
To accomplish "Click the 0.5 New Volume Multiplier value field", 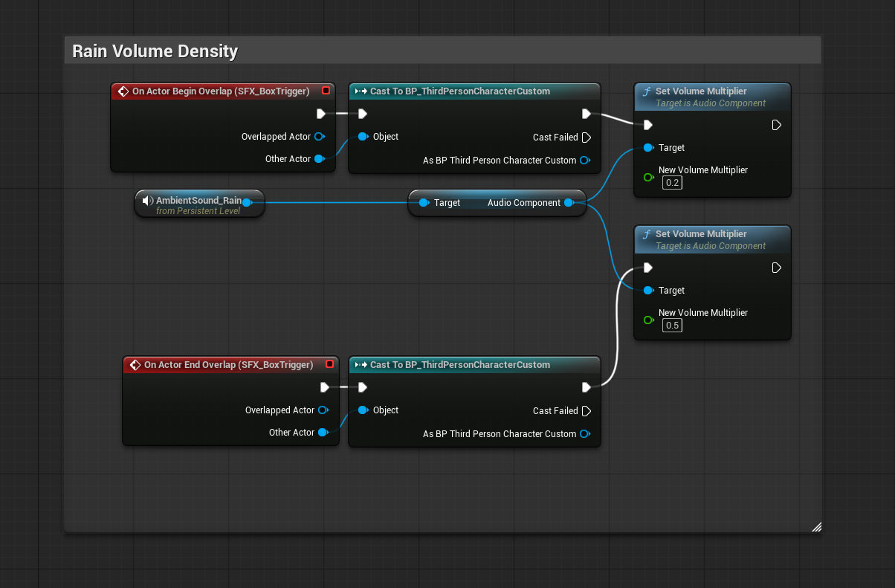I will pos(672,326).
